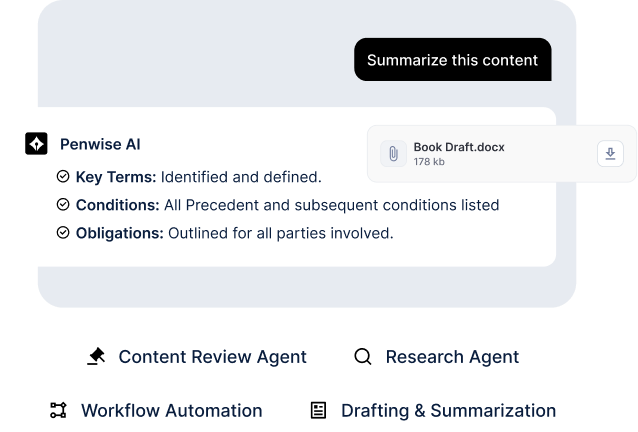Click the document icon on Drafting & Summarization

click(x=318, y=410)
